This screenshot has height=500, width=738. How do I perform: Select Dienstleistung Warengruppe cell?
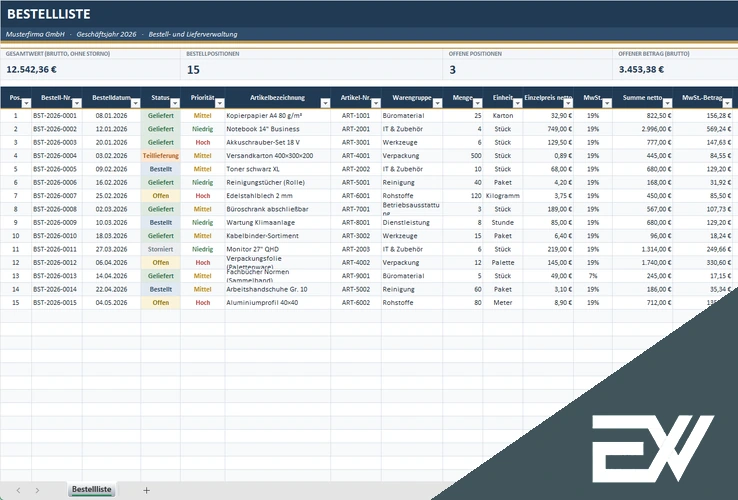tap(412, 222)
